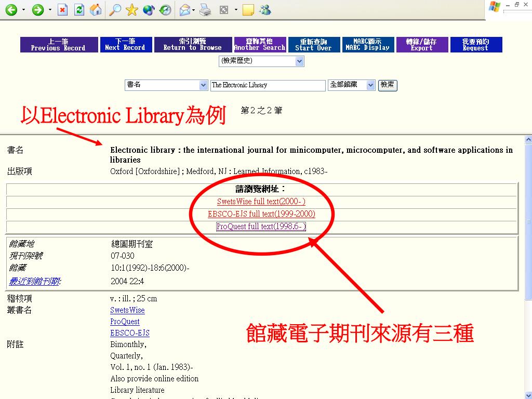Click SwetsWise link under 叢書名
532x399 pixels.
click(x=127, y=310)
